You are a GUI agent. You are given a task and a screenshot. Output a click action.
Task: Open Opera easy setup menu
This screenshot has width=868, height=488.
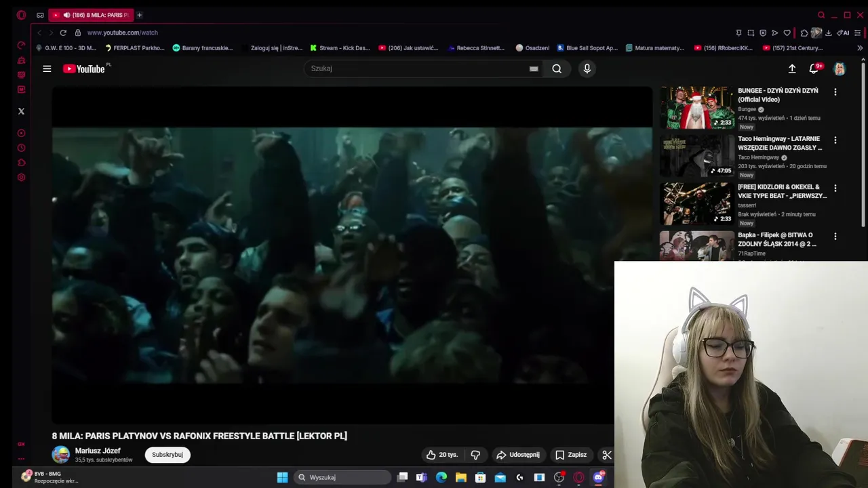point(858,33)
